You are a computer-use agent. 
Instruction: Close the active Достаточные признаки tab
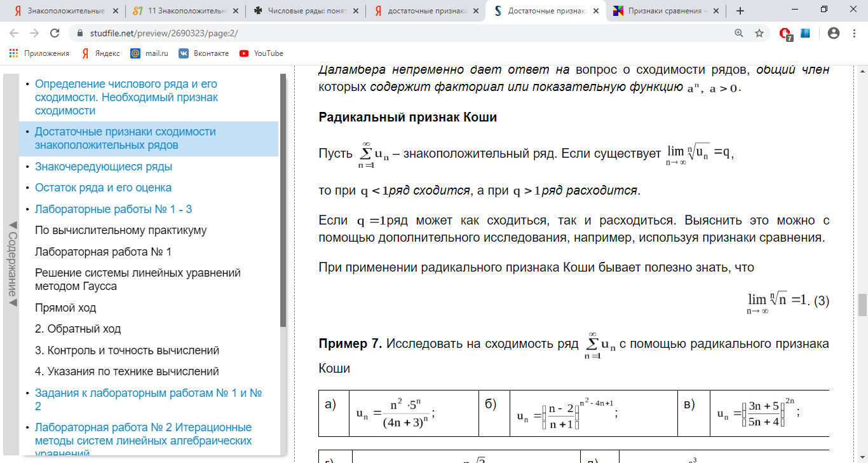point(595,10)
